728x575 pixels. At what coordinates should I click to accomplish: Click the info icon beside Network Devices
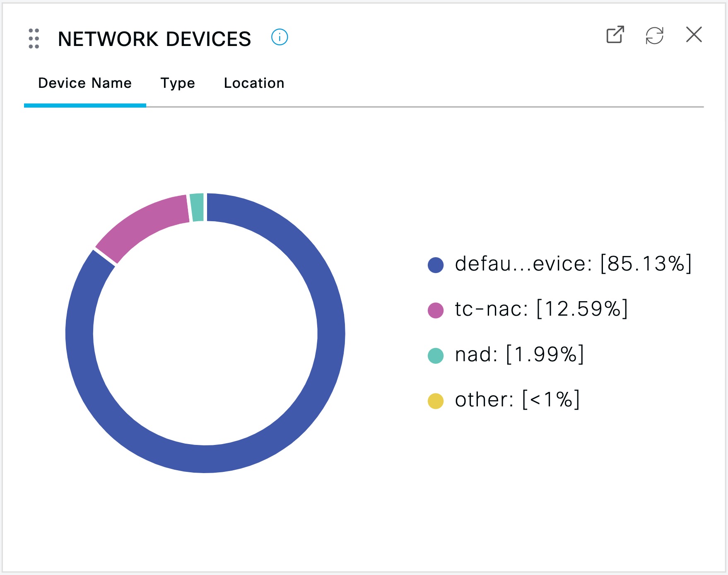tap(280, 37)
